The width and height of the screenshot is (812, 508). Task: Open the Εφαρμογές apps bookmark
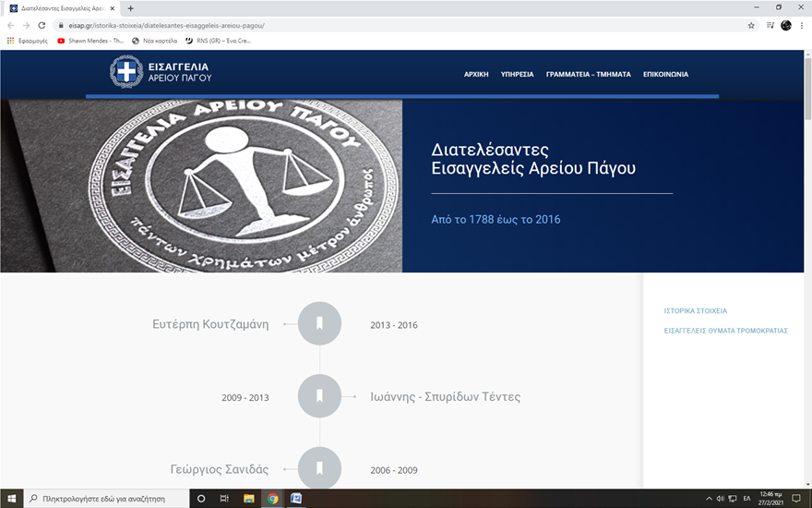28,41
